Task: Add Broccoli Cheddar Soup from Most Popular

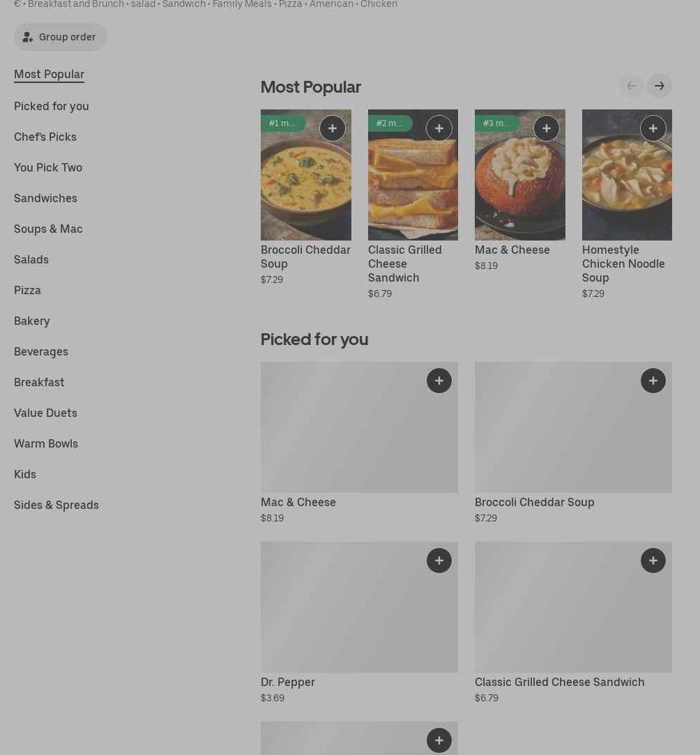Action: pyautogui.click(x=333, y=128)
